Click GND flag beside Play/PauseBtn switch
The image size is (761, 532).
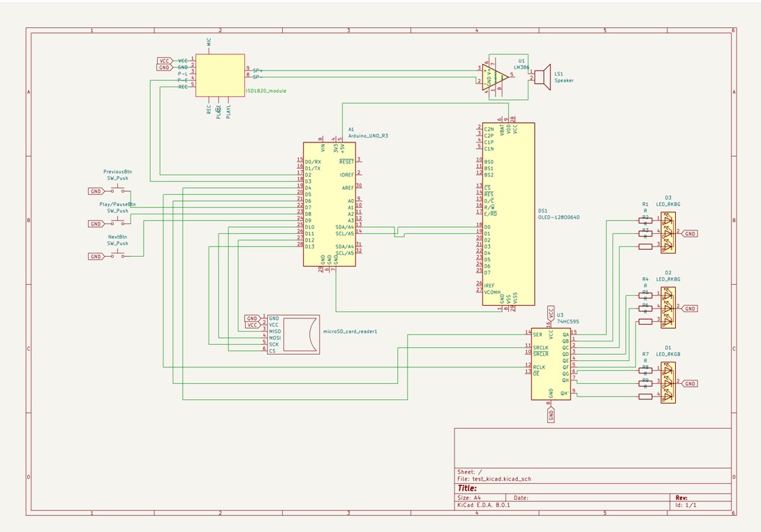tap(96, 224)
